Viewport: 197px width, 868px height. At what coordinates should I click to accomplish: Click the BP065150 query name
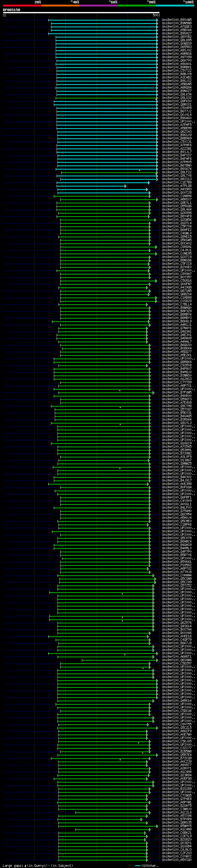(11, 10)
